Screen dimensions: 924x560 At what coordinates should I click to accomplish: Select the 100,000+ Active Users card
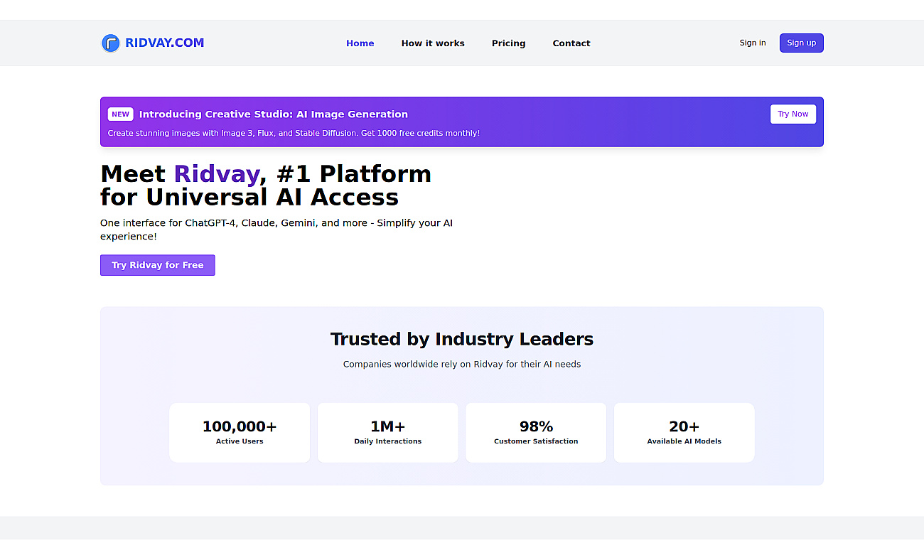tap(240, 433)
